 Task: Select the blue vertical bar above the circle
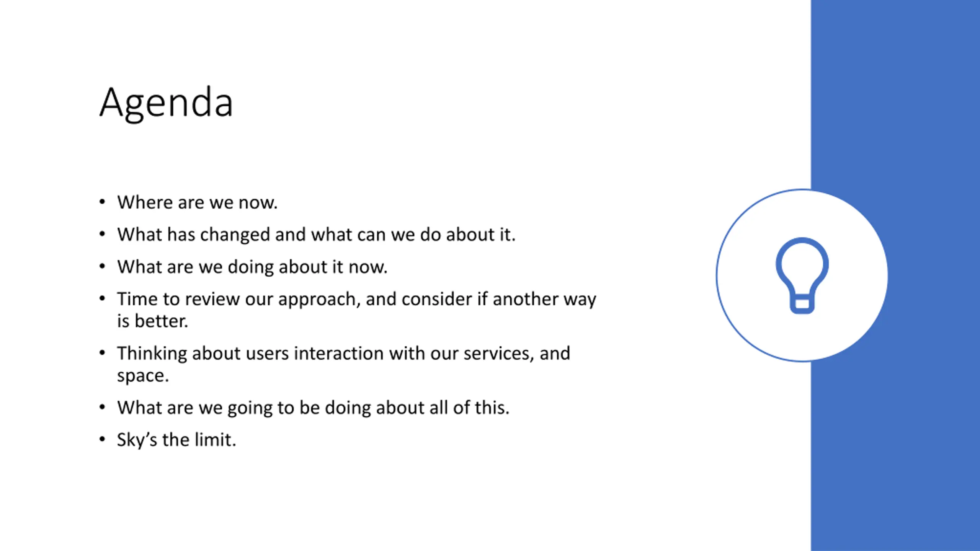(895, 94)
